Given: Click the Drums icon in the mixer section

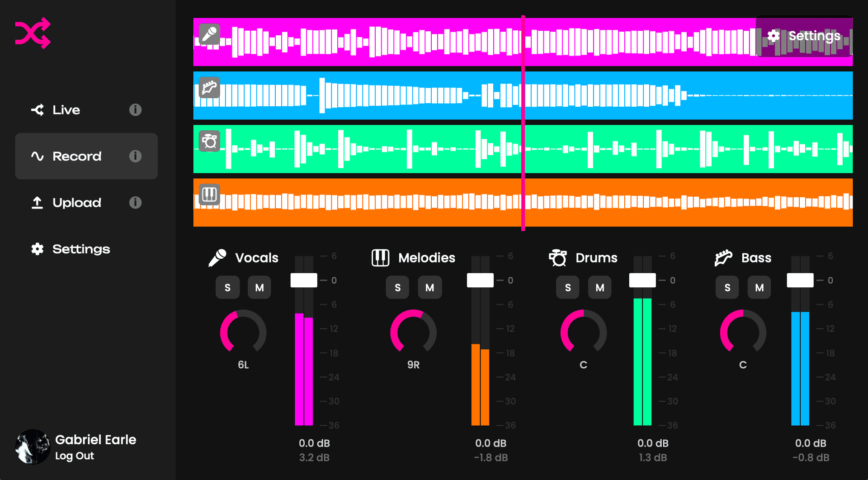Looking at the screenshot, I should click(558, 257).
